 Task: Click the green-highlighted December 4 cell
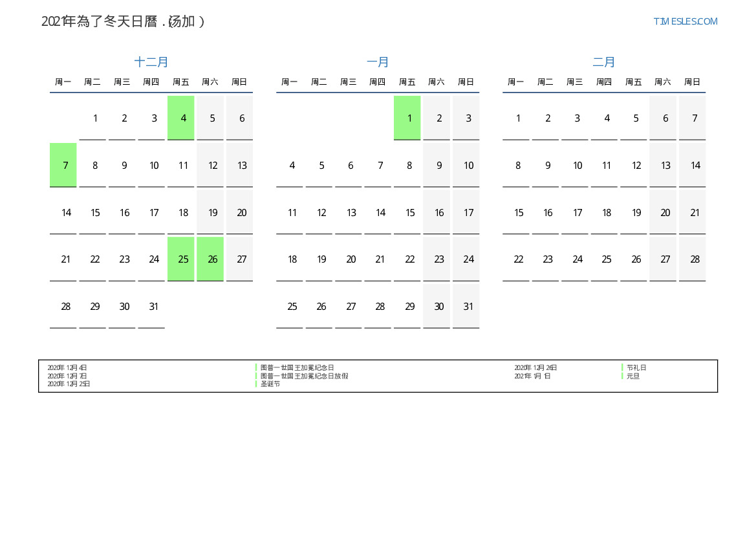(x=181, y=118)
